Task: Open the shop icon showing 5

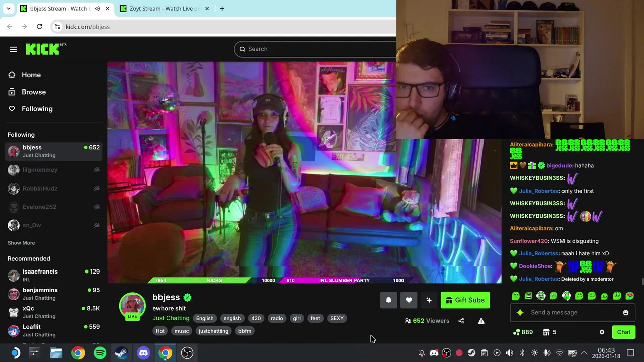Action: pyautogui.click(x=549, y=332)
